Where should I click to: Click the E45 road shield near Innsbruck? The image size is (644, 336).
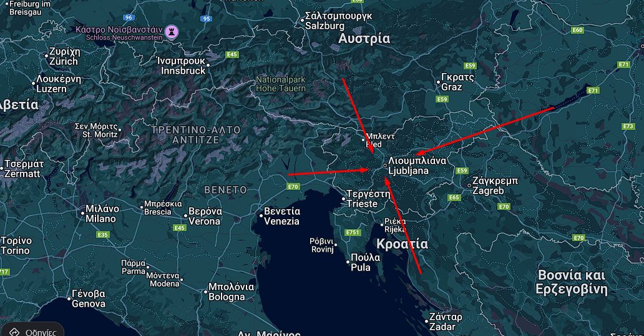[x=232, y=55]
